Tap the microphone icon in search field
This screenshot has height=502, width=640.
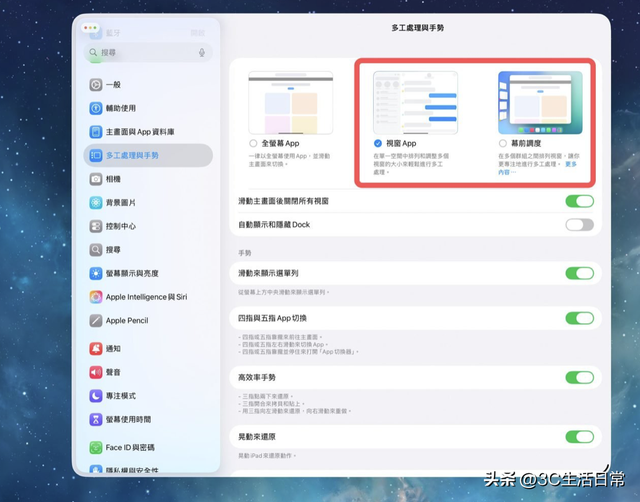[x=202, y=53]
